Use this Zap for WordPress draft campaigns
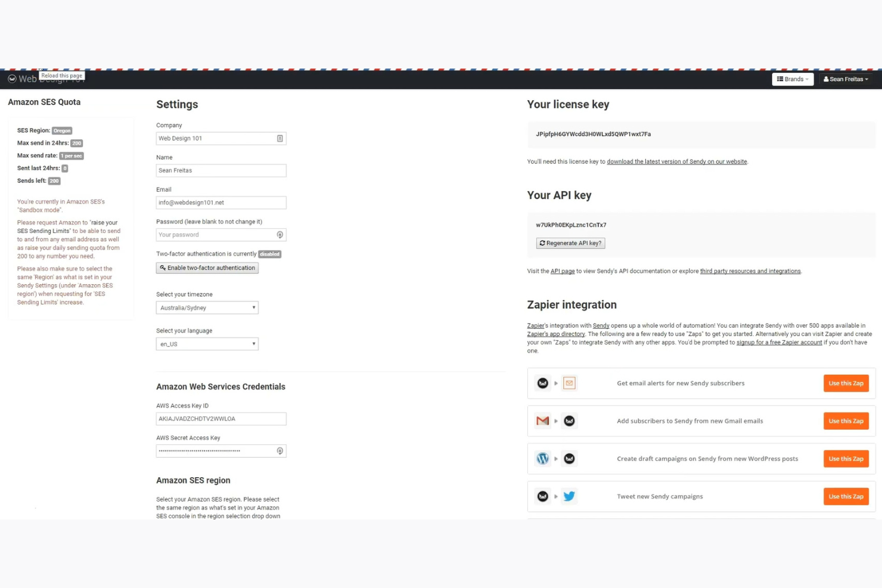The height and width of the screenshot is (588, 882). tap(846, 459)
